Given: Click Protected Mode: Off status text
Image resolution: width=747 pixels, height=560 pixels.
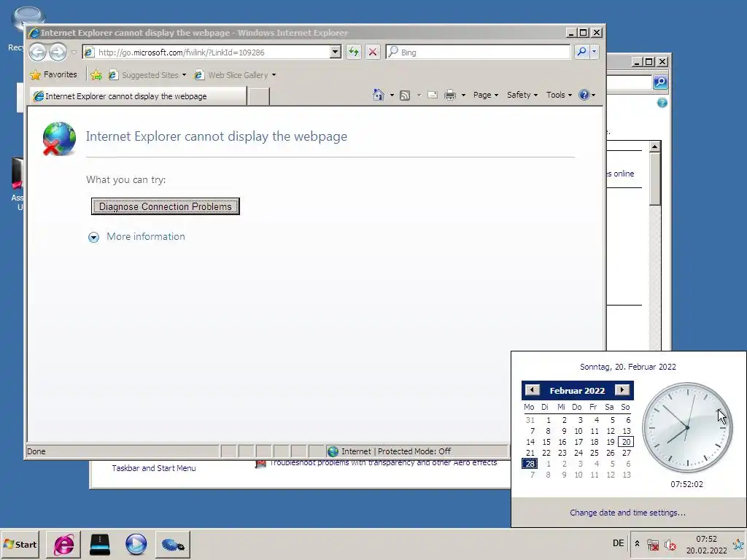Looking at the screenshot, I should coord(414,451).
